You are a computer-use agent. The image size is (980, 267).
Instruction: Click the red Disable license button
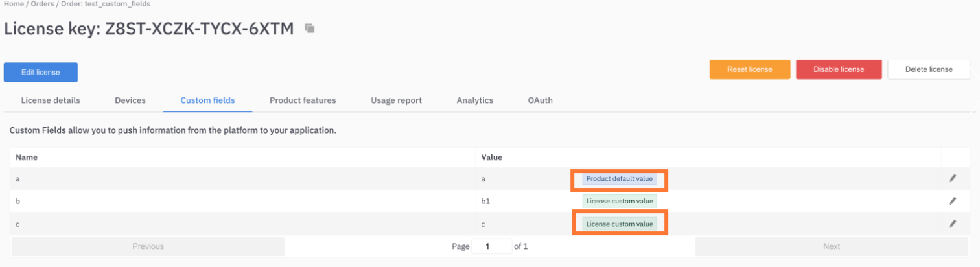(839, 69)
